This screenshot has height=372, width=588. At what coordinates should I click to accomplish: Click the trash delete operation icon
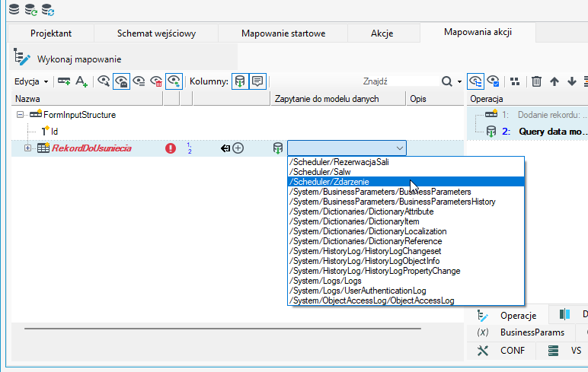536,81
